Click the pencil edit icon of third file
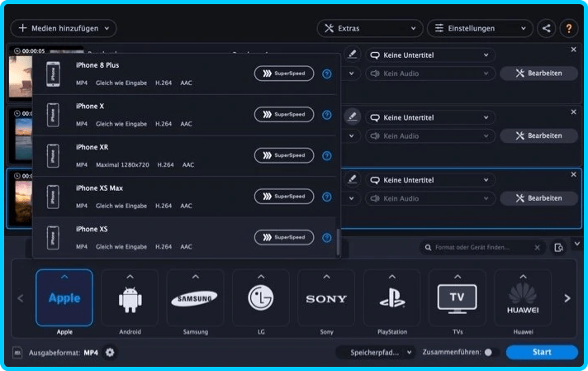Image resolution: width=588 pixels, height=371 pixels. coord(352,179)
